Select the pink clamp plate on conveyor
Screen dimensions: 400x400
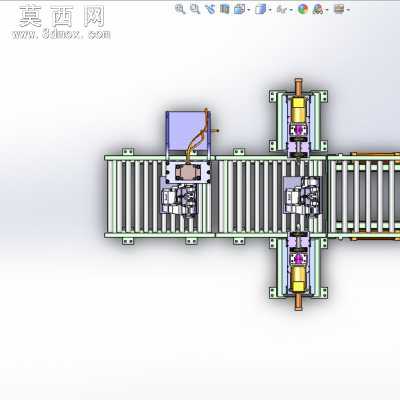click(x=188, y=172)
